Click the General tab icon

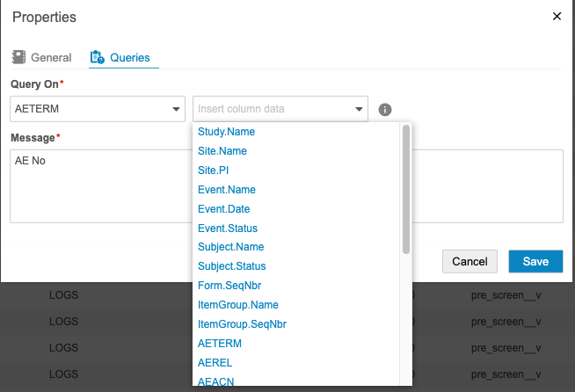(x=18, y=57)
